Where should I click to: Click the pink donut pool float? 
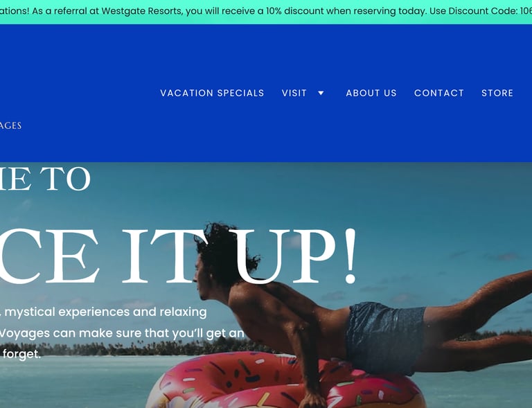coord(285,382)
